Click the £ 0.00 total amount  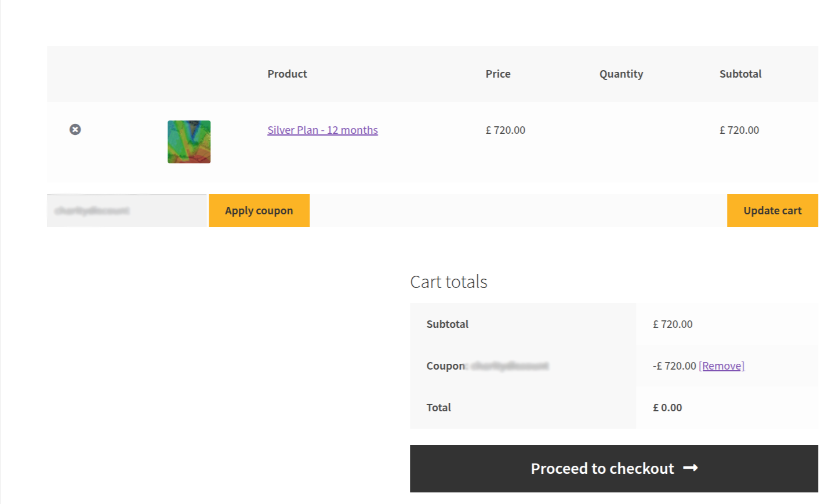tap(667, 408)
